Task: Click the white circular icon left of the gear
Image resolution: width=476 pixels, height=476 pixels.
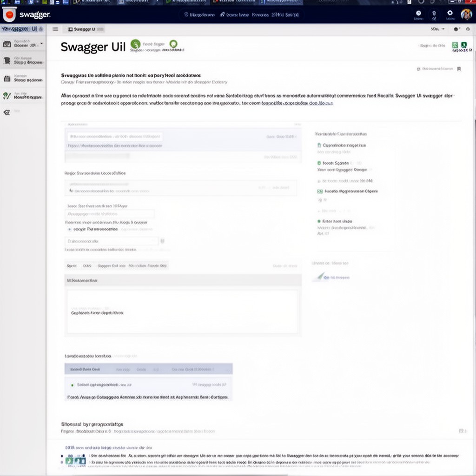Action: [418, 13]
